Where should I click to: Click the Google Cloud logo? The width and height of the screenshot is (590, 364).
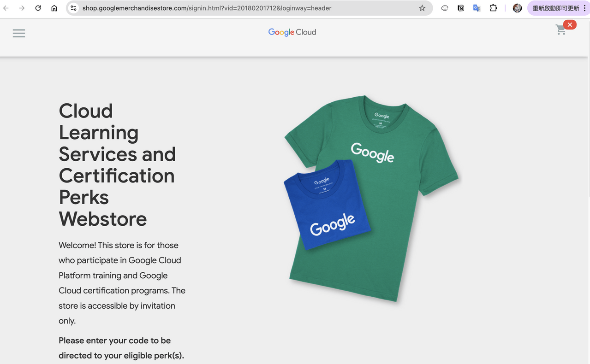[292, 32]
